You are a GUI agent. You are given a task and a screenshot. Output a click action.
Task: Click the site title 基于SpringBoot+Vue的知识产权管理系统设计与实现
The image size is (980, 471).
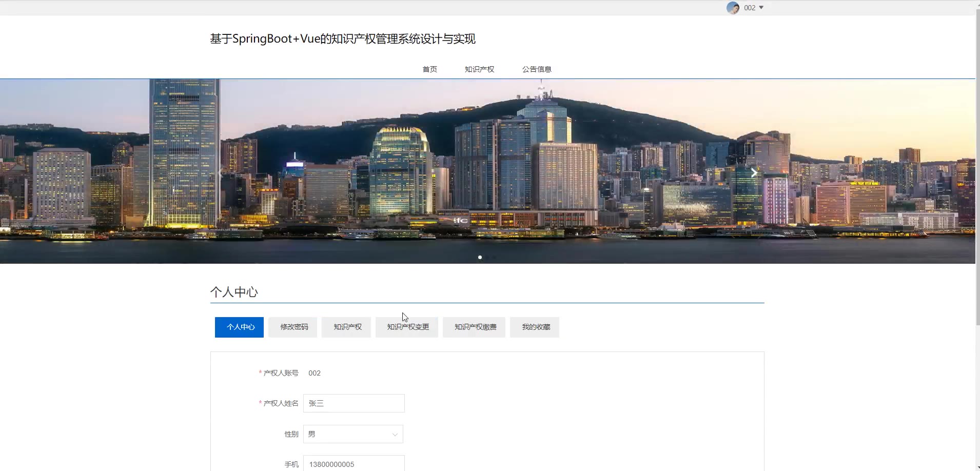[343, 39]
